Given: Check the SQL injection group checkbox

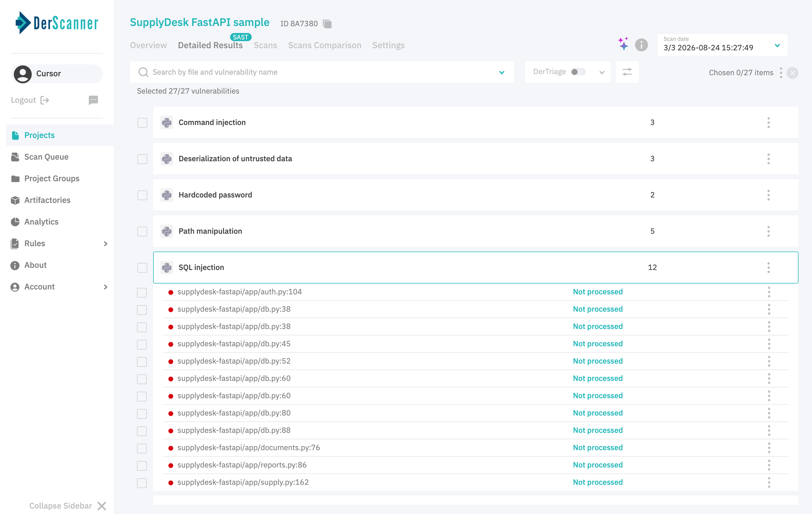Looking at the screenshot, I should [x=142, y=268].
